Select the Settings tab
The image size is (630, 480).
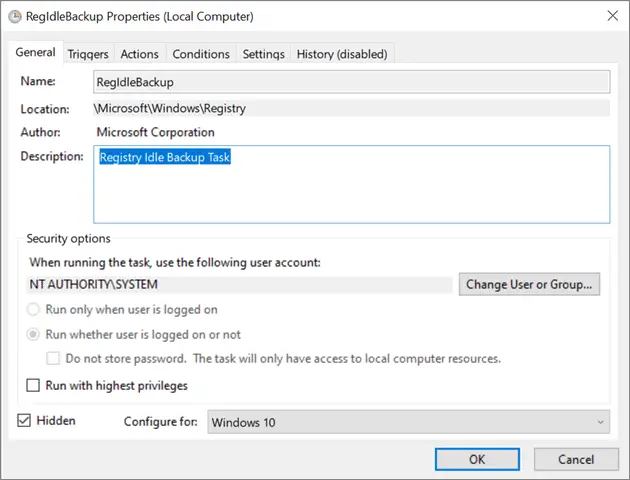click(x=264, y=54)
